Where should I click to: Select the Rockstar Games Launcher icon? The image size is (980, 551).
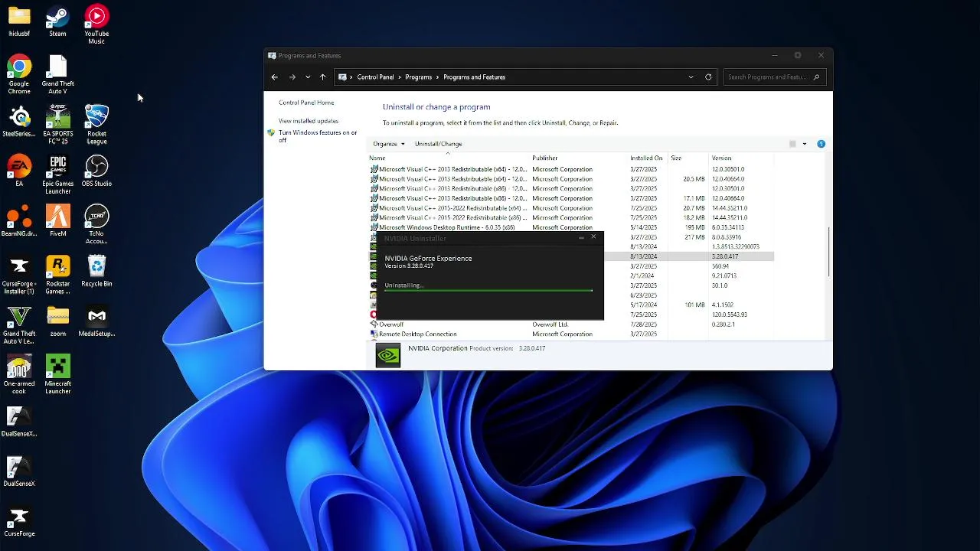click(x=57, y=275)
